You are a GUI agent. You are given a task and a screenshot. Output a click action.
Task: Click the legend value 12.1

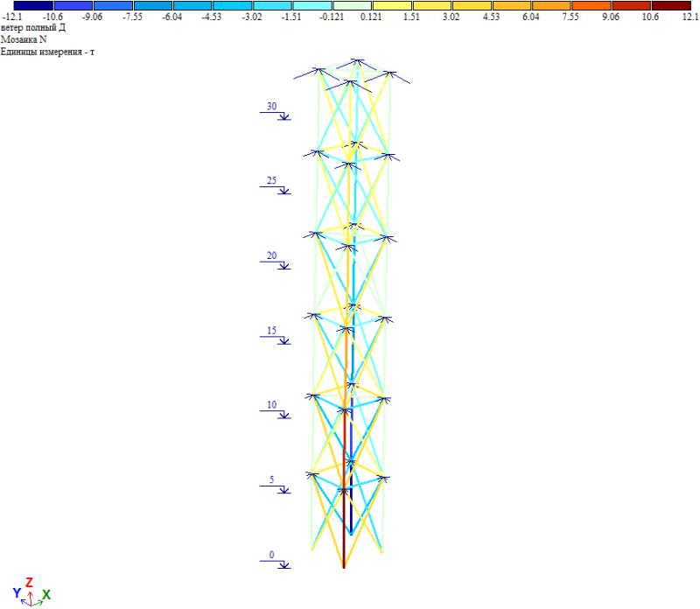pyautogui.click(x=690, y=17)
